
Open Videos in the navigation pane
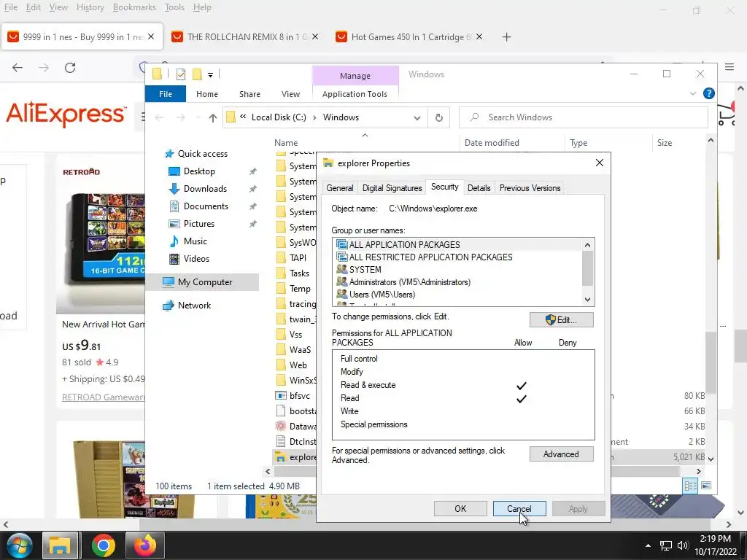click(x=196, y=259)
